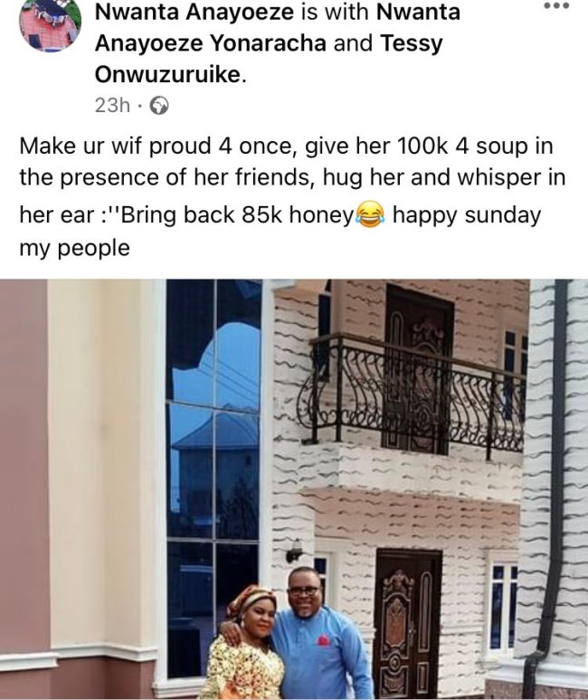Click the poster's profile picture
The image size is (588, 700).
pyautogui.click(x=51, y=24)
